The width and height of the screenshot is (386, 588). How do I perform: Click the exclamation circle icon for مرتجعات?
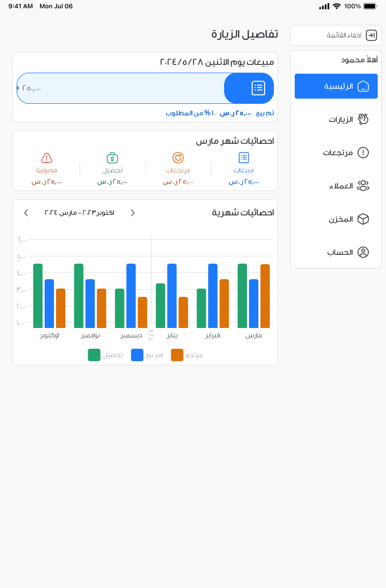click(x=363, y=153)
